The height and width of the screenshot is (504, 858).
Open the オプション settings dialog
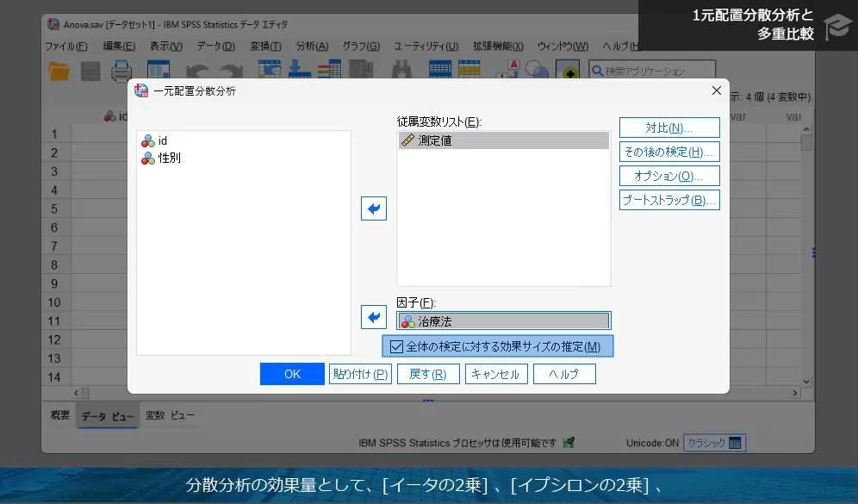pos(668,176)
